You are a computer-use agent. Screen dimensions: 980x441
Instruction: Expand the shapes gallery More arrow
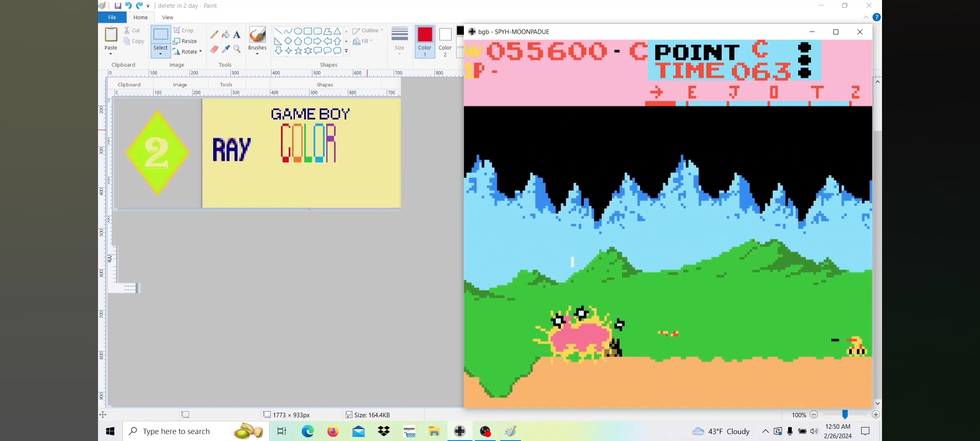click(x=346, y=51)
